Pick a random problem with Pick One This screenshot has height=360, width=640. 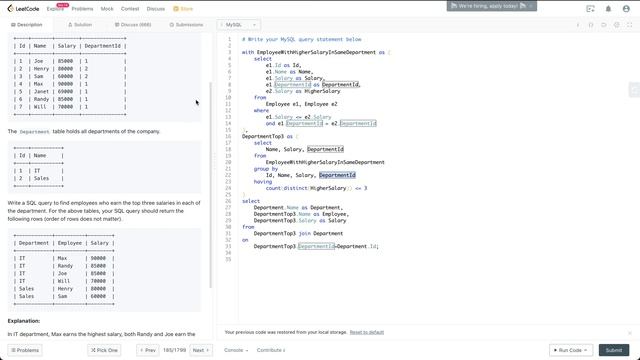[104, 350]
